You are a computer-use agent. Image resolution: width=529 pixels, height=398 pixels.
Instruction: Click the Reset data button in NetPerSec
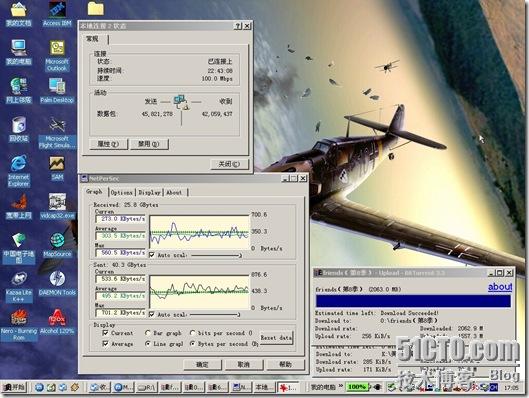pyautogui.click(x=276, y=338)
